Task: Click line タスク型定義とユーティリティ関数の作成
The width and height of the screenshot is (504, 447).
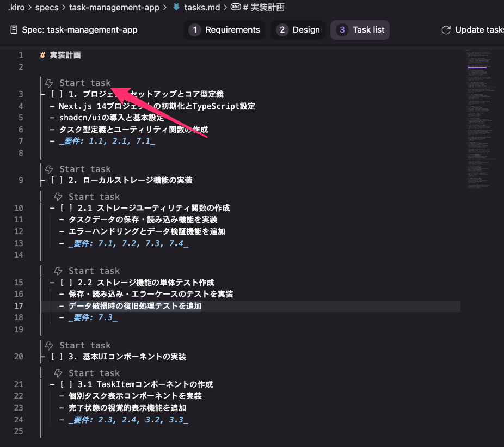Action: 133,130
